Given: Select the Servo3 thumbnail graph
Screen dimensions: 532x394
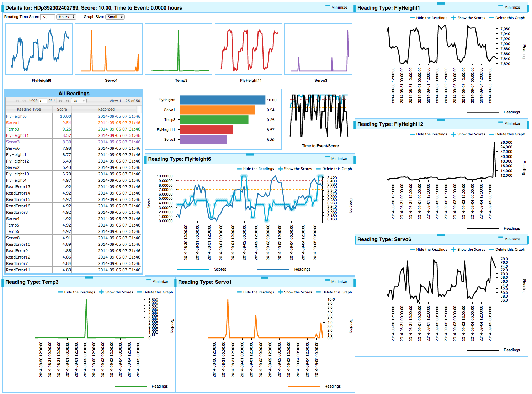Looking at the screenshot, I should click(x=318, y=49).
